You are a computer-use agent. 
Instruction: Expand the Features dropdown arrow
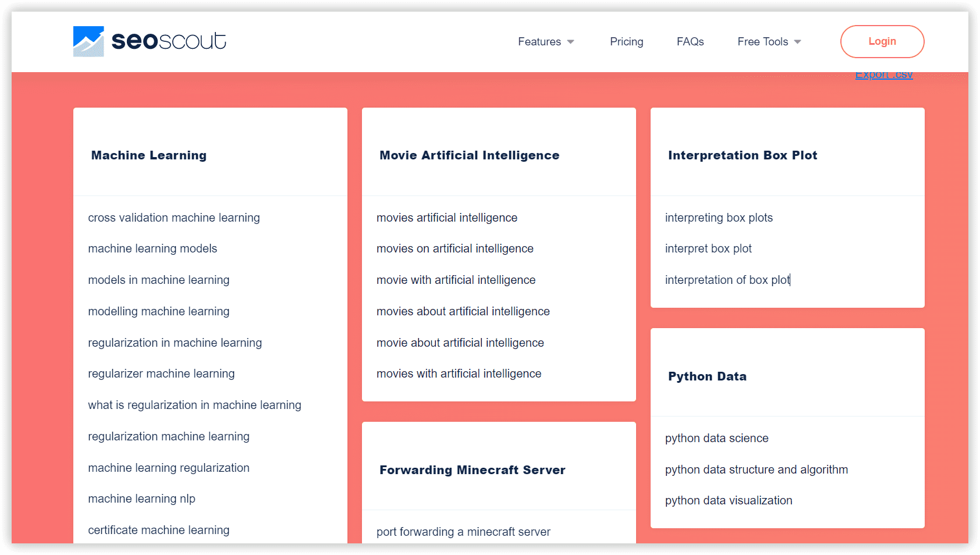coord(570,42)
